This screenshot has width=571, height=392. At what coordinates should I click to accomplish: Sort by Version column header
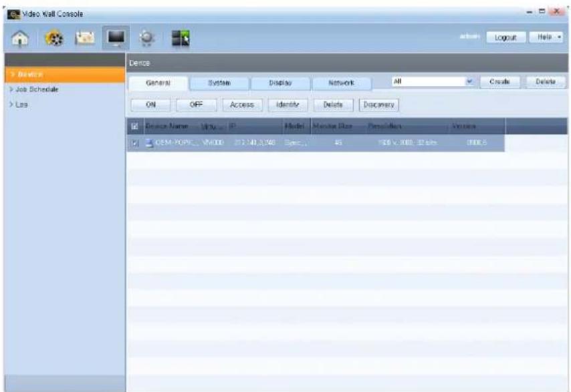pyautogui.click(x=464, y=126)
